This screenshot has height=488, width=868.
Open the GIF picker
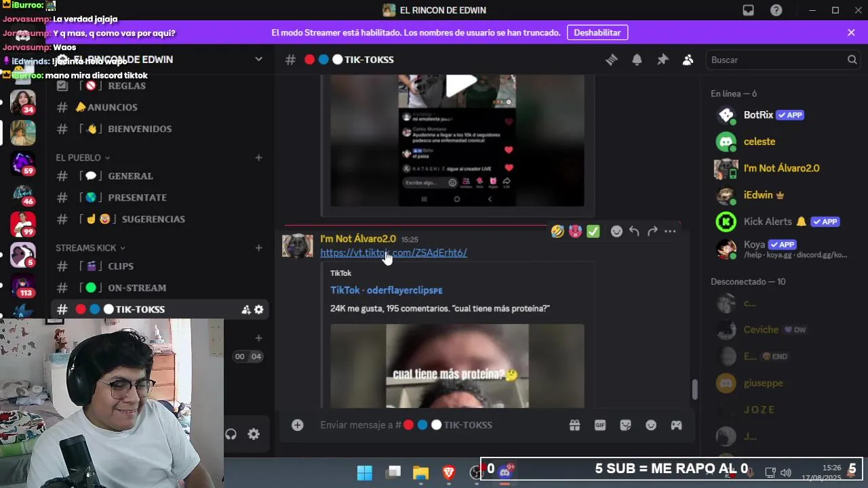point(600,425)
